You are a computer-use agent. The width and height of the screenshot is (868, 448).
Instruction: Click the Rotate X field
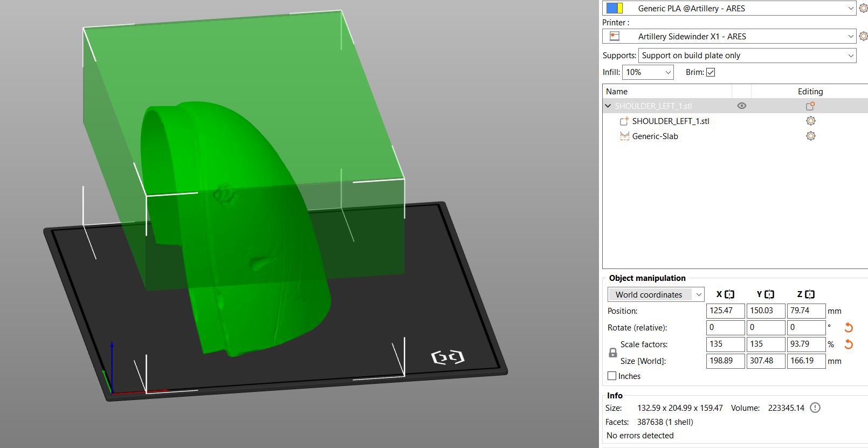(725, 327)
